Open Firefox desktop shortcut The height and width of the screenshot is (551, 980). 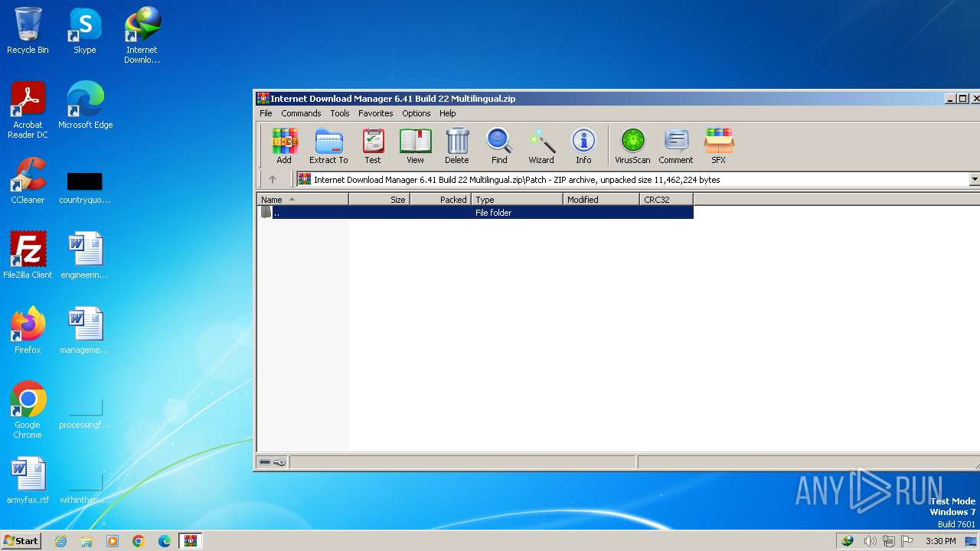(28, 331)
